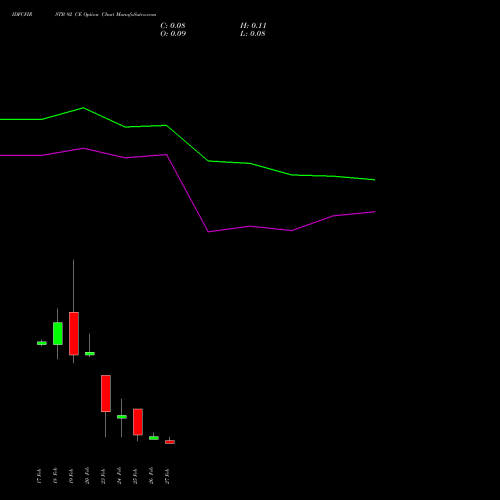Select the 25 Feb date label
This screenshot has height=500, width=500.
pos(135,476)
